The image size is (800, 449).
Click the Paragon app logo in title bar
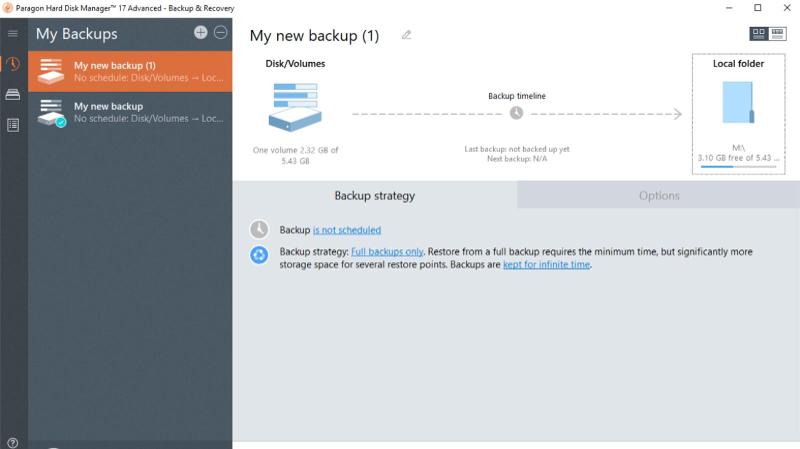point(7,8)
